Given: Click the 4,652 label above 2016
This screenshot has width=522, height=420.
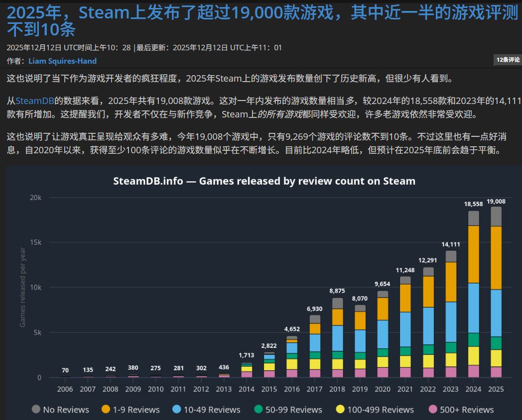Looking at the screenshot, I should pyautogui.click(x=292, y=329).
